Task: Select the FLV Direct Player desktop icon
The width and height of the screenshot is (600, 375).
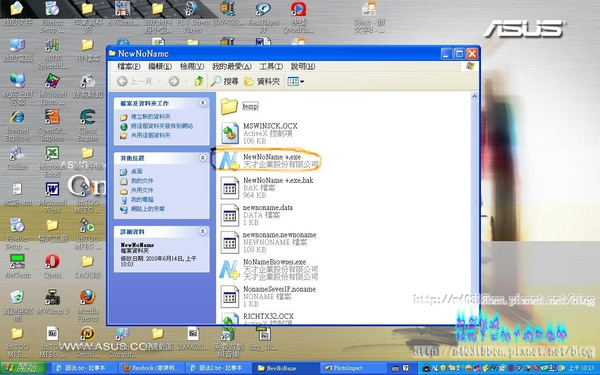Action: click(192, 16)
